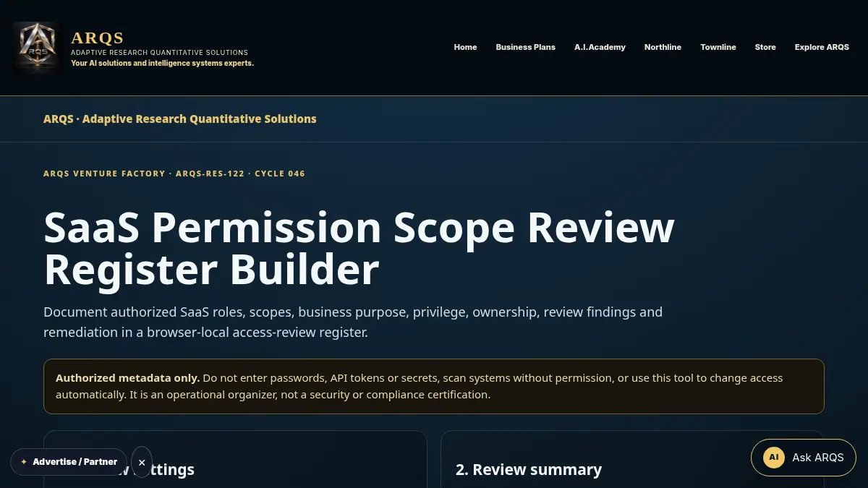Image resolution: width=868 pixels, height=488 pixels.
Task: Go to Business Plans page
Action: tap(525, 47)
